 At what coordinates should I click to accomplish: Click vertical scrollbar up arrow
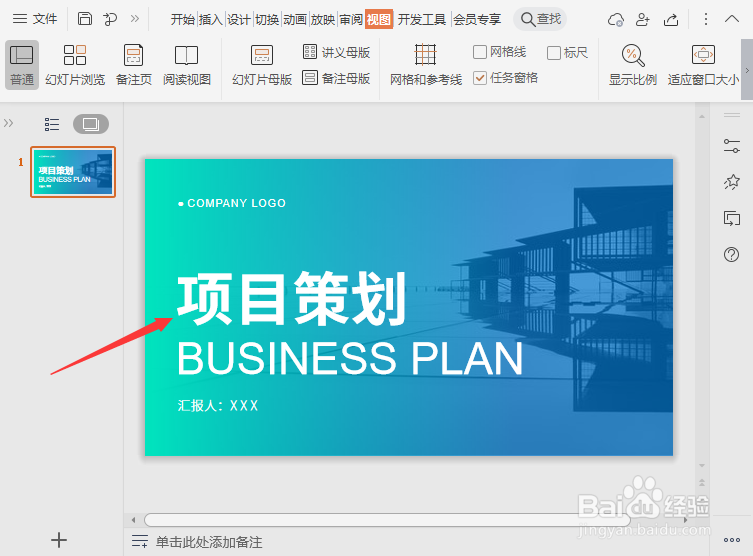tap(702, 116)
